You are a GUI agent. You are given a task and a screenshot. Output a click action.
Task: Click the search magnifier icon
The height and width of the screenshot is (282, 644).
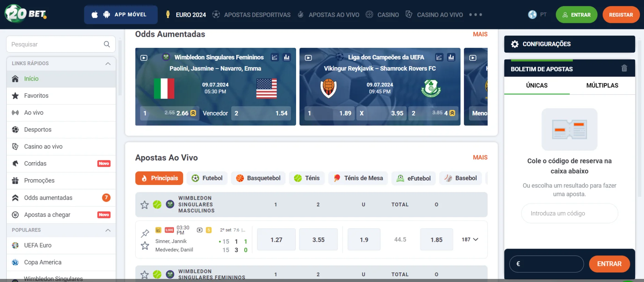107,44
